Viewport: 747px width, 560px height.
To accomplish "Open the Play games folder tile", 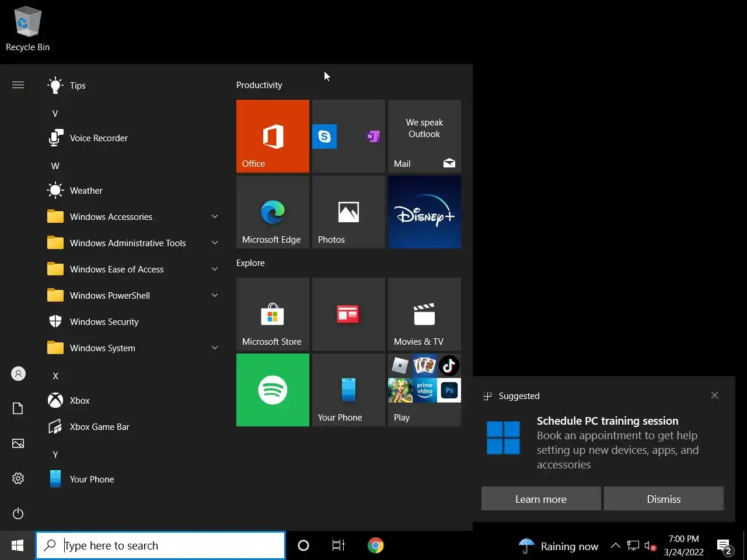I will pos(424,390).
